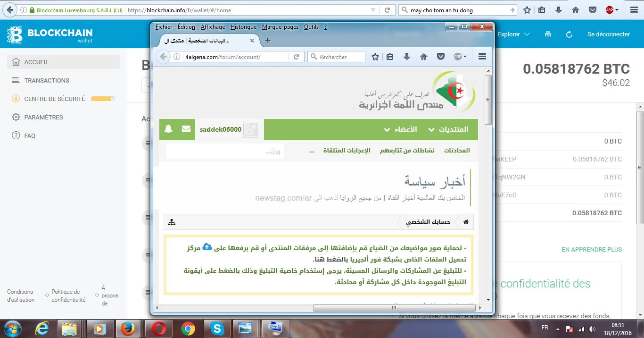This screenshot has width=644, height=338.
Task: Expand the المنتديات forum menu
Action: (x=448, y=129)
